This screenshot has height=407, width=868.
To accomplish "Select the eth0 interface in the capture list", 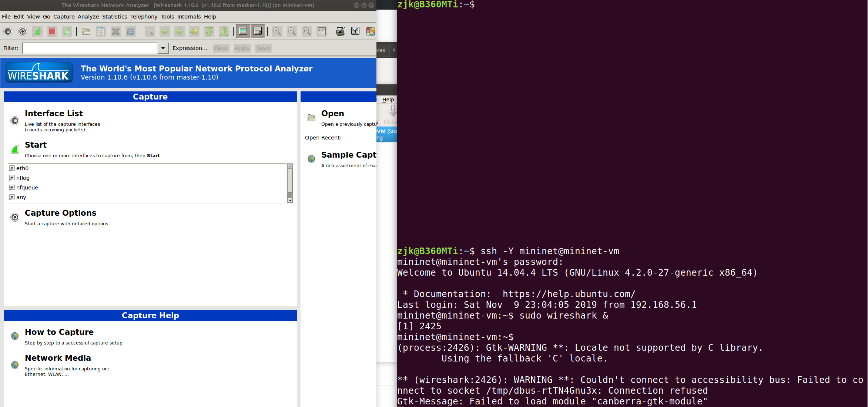I will click(22, 168).
